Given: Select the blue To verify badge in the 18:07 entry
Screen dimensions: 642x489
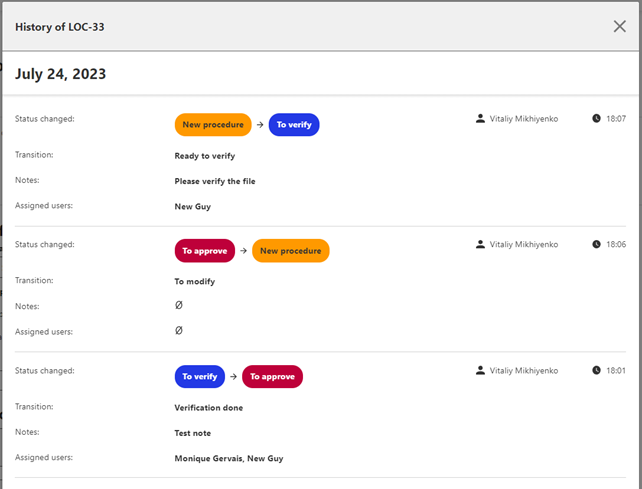Looking at the screenshot, I should pyautogui.click(x=294, y=125).
